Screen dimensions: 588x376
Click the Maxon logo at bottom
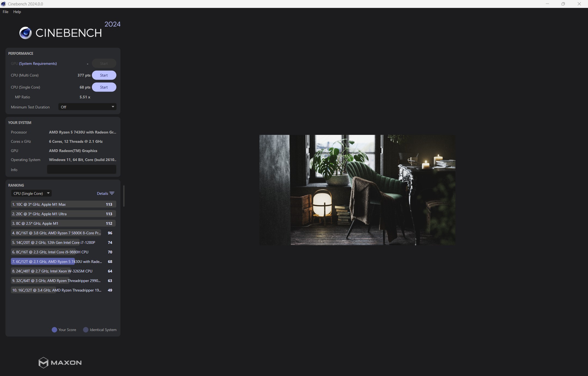60,363
